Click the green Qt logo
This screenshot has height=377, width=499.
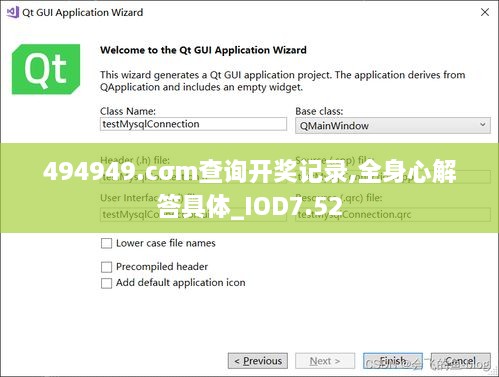(46, 69)
